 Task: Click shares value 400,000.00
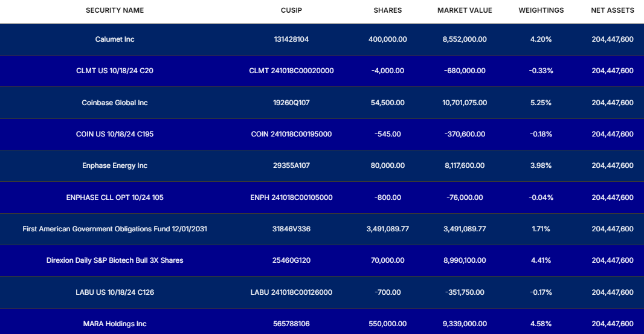click(x=388, y=39)
